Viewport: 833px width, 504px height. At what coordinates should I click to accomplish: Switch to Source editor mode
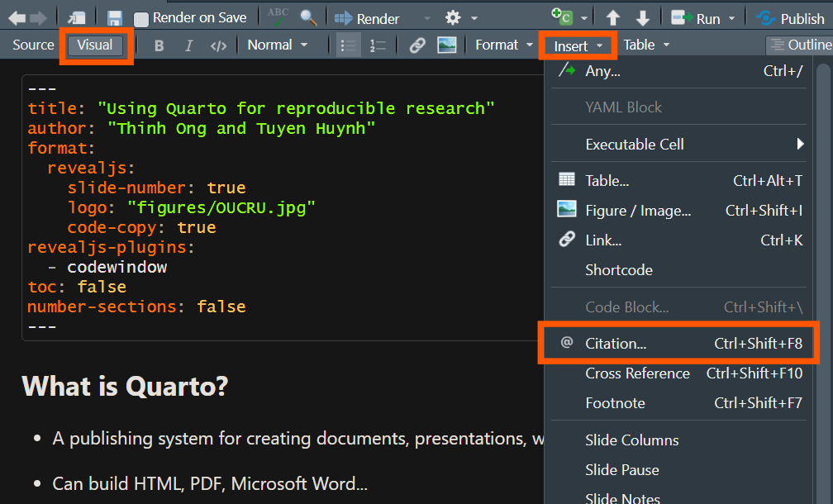(33, 45)
